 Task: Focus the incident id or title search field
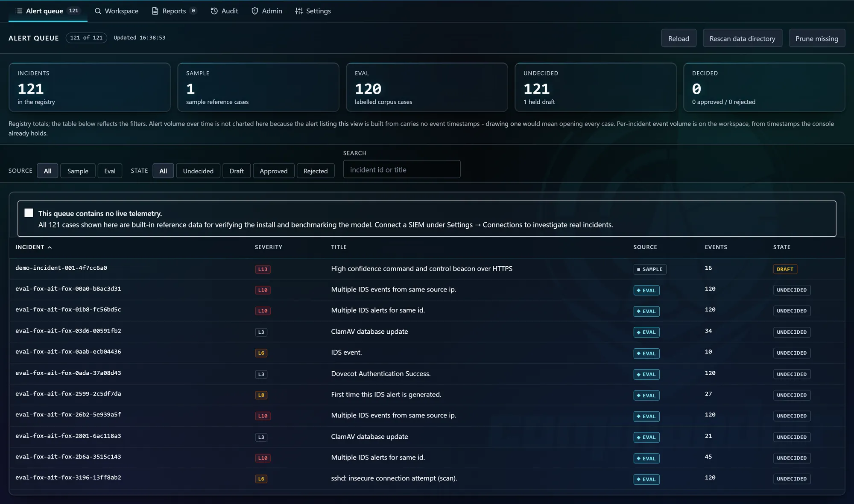click(x=401, y=169)
